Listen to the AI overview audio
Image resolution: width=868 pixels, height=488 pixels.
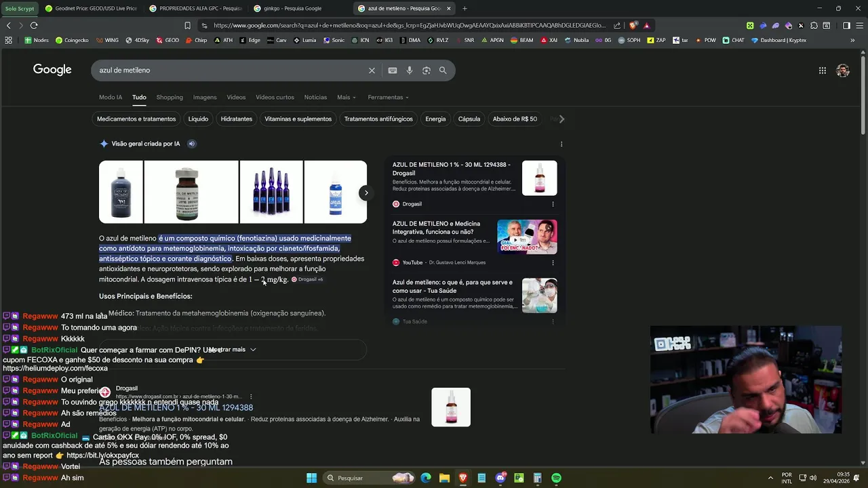[191, 144]
